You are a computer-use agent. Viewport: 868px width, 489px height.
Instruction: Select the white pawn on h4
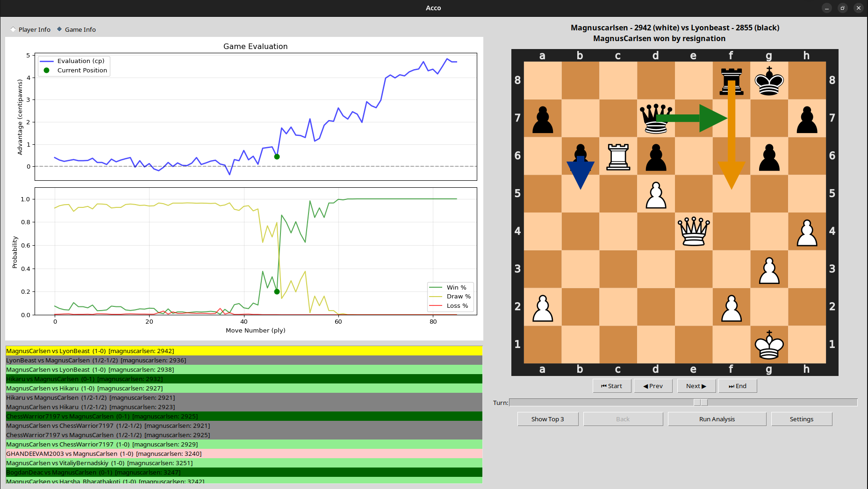click(807, 231)
